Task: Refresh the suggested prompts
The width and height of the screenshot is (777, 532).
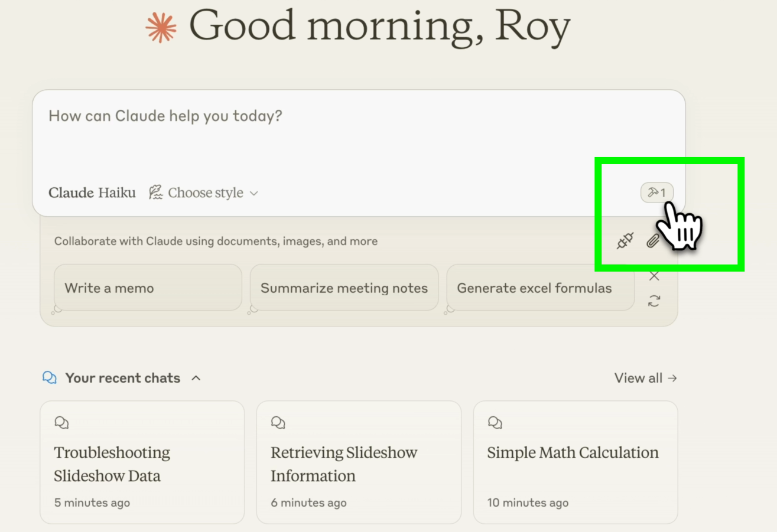Action: 654,301
